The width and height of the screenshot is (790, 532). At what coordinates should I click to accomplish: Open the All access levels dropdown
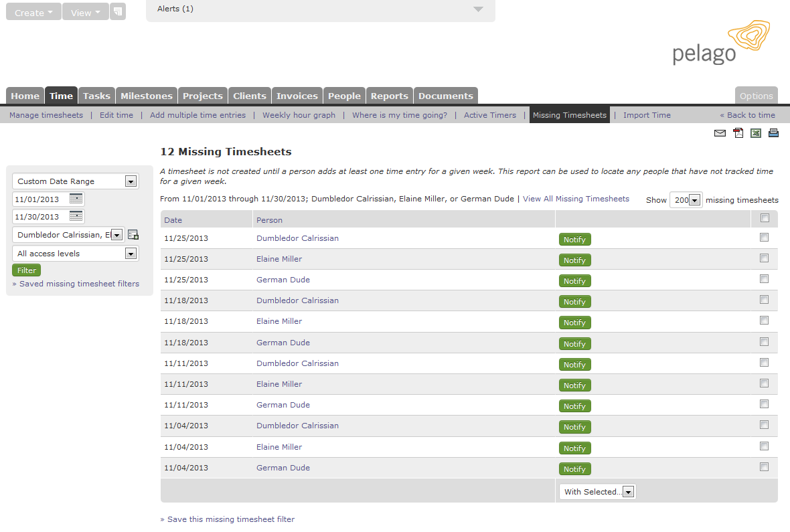tap(132, 253)
